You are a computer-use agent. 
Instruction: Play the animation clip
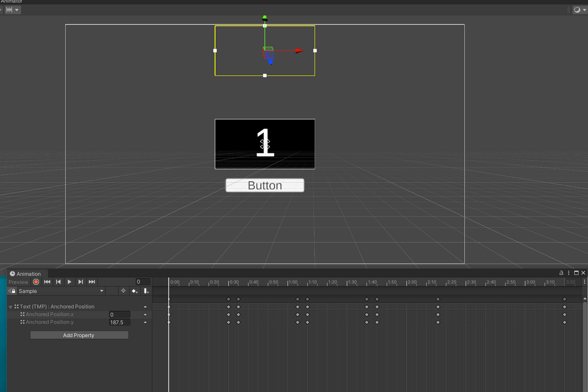(69, 282)
